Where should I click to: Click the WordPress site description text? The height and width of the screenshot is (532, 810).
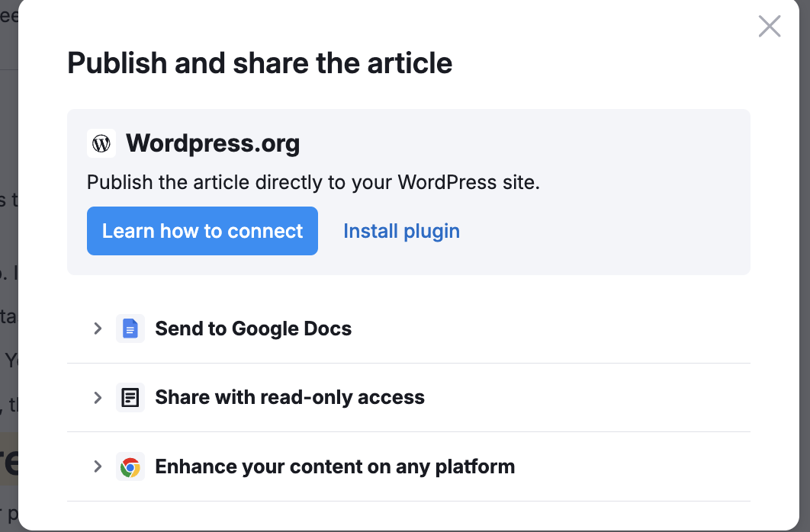(313, 183)
